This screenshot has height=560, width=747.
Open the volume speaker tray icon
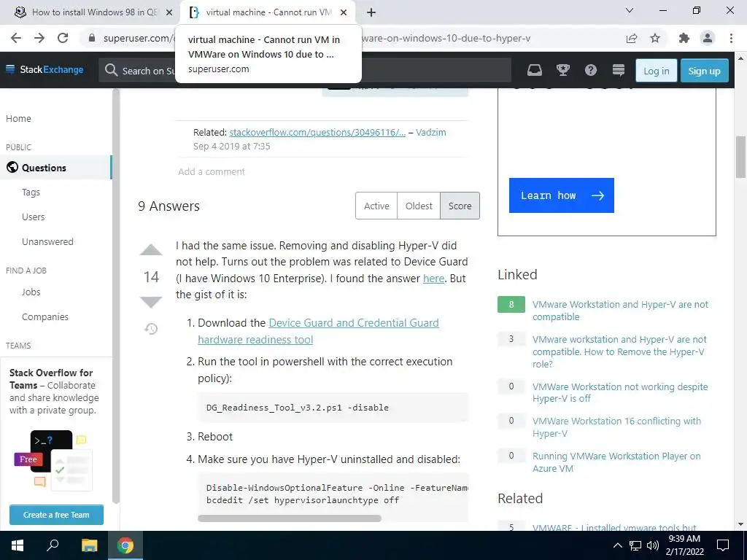coord(653,545)
